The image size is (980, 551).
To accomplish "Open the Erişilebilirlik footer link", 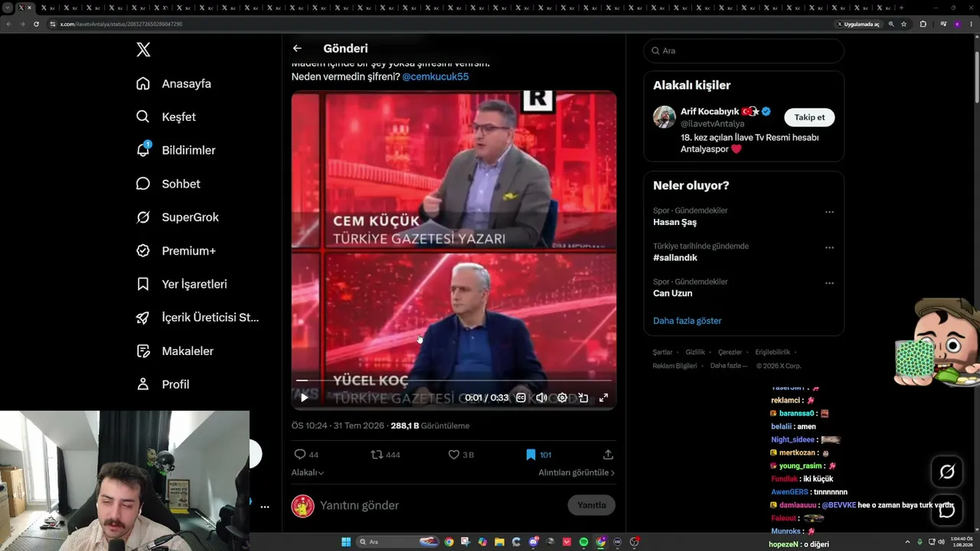I will [x=773, y=352].
